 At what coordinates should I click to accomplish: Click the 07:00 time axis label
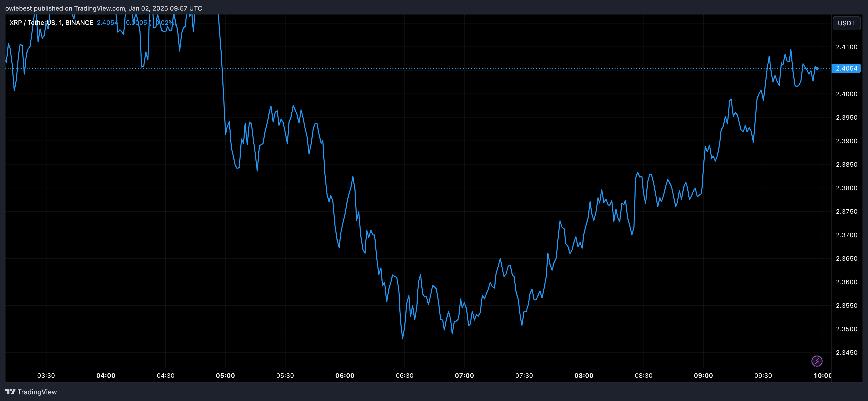click(464, 376)
